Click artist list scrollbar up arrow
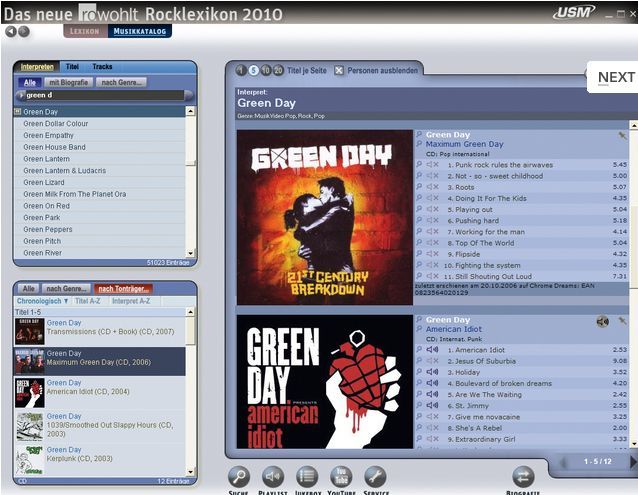Screen dimensions: 638x495 [x=190, y=111]
